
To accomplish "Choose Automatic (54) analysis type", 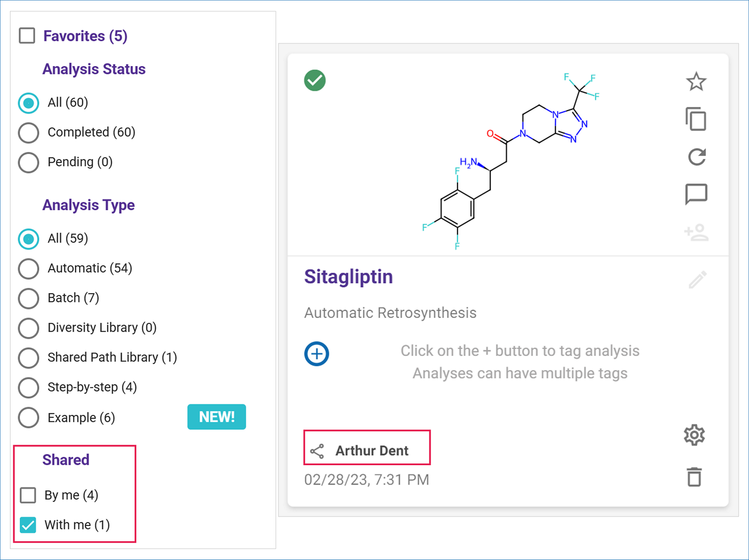I will (x=29, y=269).
